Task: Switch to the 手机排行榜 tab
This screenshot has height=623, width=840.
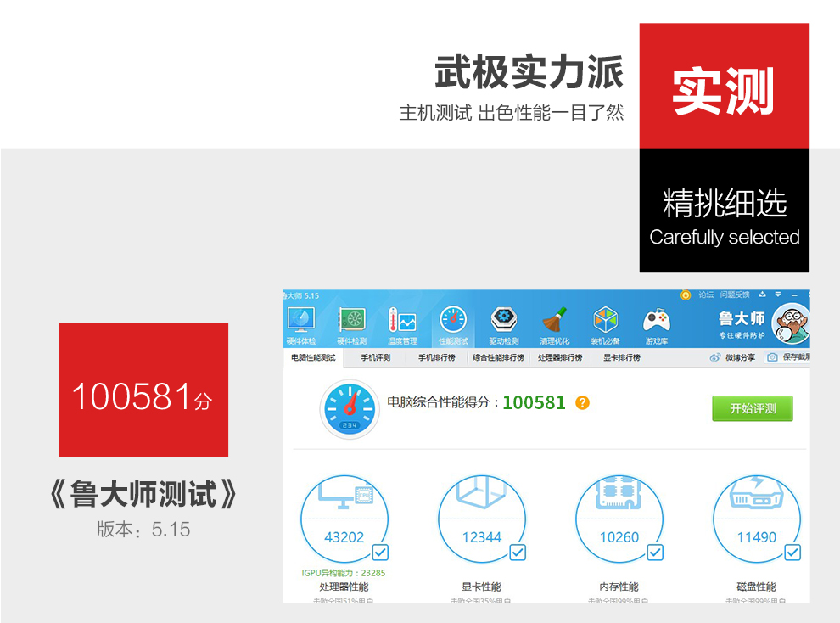Action: click(437, 358)
